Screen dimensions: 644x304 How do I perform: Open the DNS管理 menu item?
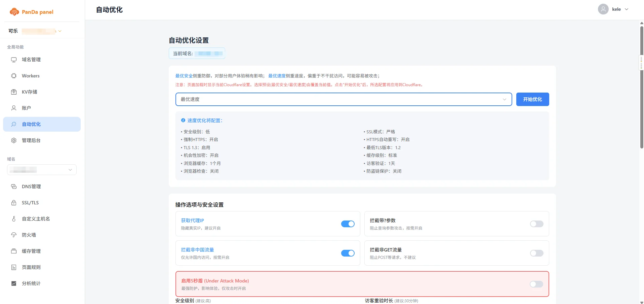point(31,187)
